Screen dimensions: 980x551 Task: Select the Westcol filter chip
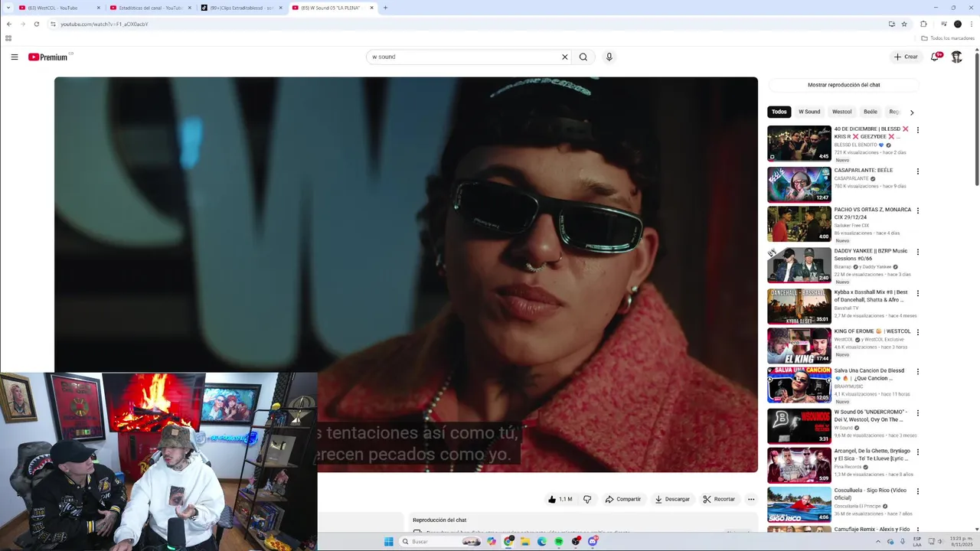tap(841, 112)
